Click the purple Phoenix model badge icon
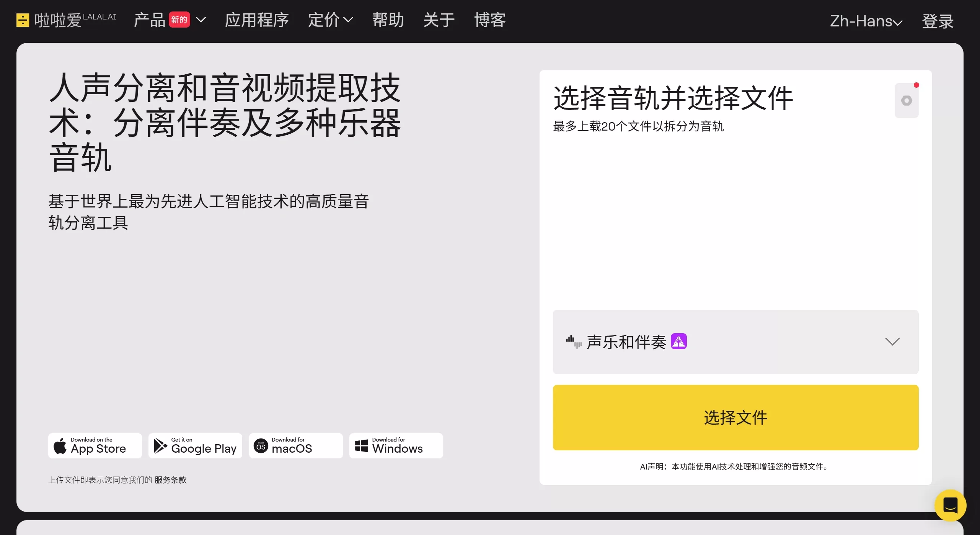This screenshot has width=980, height=535. 678,341
